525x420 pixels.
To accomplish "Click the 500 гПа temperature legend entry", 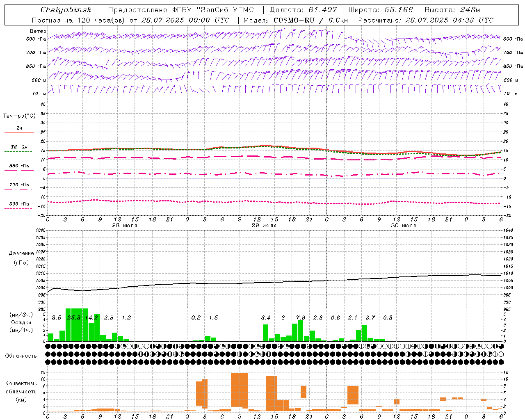I will click(19, 204).
